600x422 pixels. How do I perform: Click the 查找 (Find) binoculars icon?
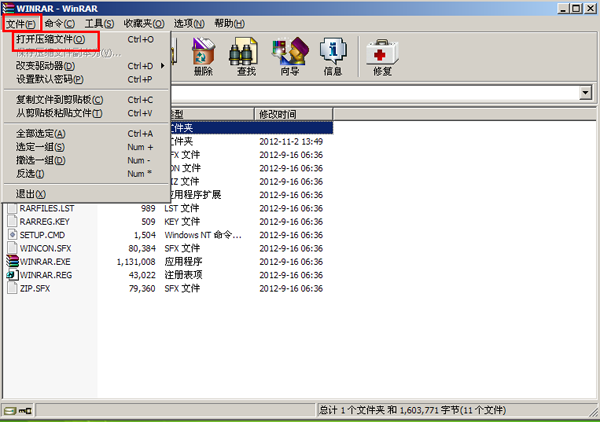(x=246, y=56)
